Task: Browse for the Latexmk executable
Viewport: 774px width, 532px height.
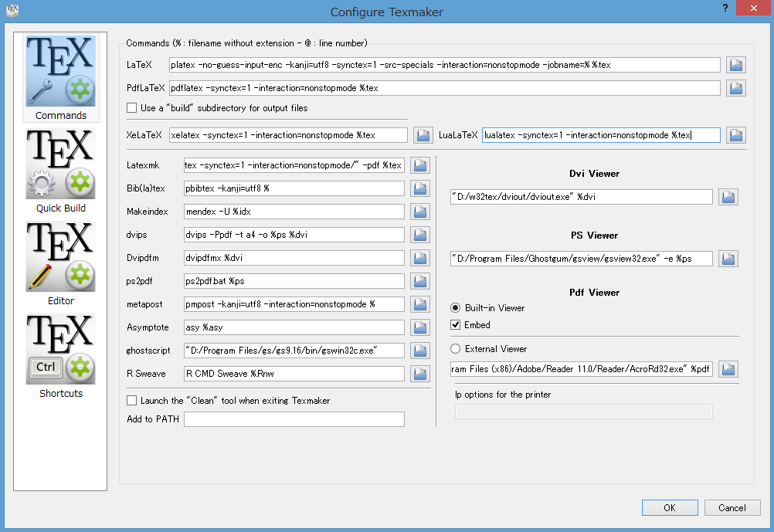Action: coord(420,165)
